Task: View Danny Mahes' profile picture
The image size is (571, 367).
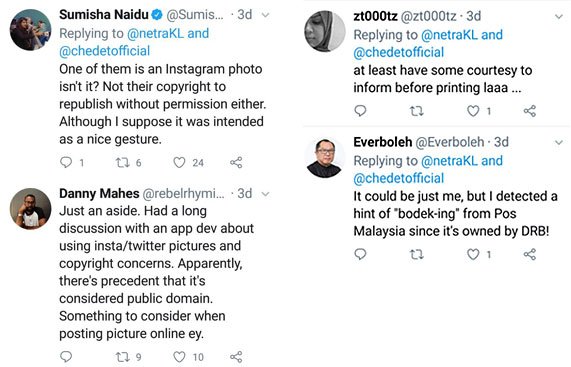Action: click(31, 209)
